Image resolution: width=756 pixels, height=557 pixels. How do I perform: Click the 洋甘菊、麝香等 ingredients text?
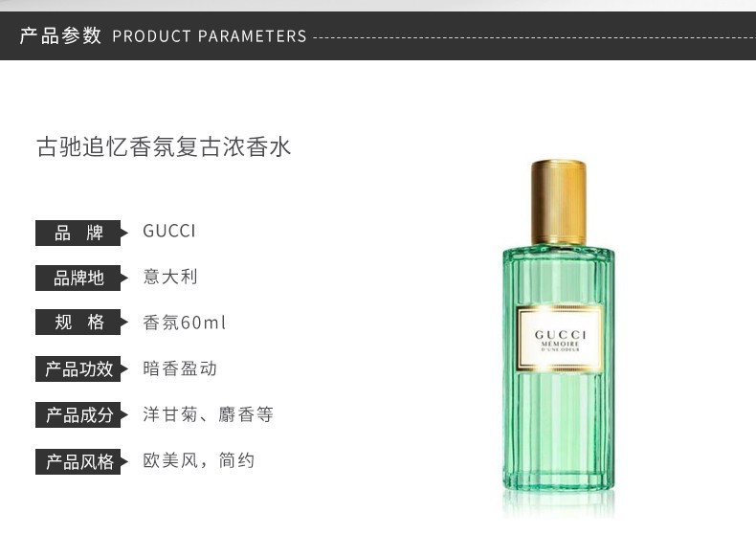(209, 414)
